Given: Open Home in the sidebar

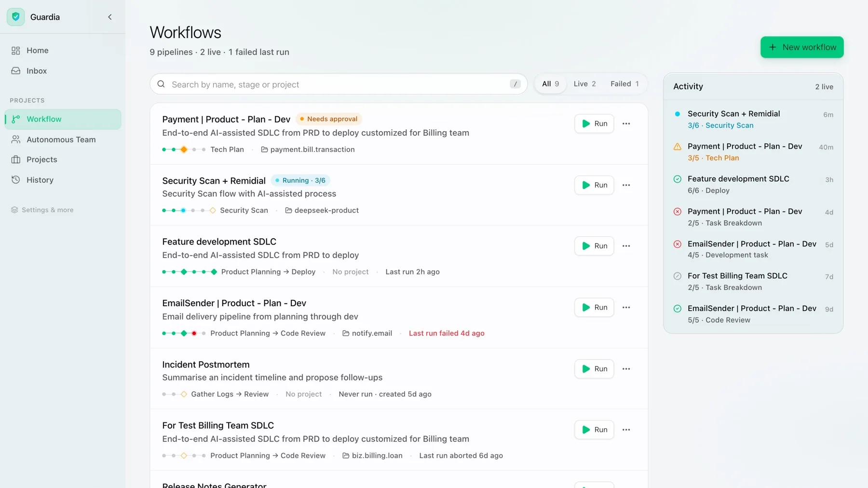Looking at the screenshot, I should [63, 50].
